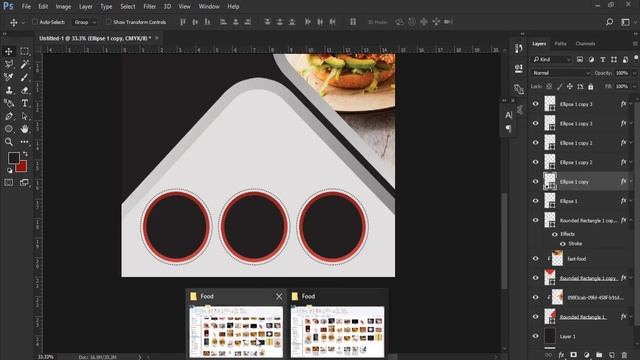Create a new layer from the Layers panel
This screenshot has width=640, height=360.
tap(611, 355)
